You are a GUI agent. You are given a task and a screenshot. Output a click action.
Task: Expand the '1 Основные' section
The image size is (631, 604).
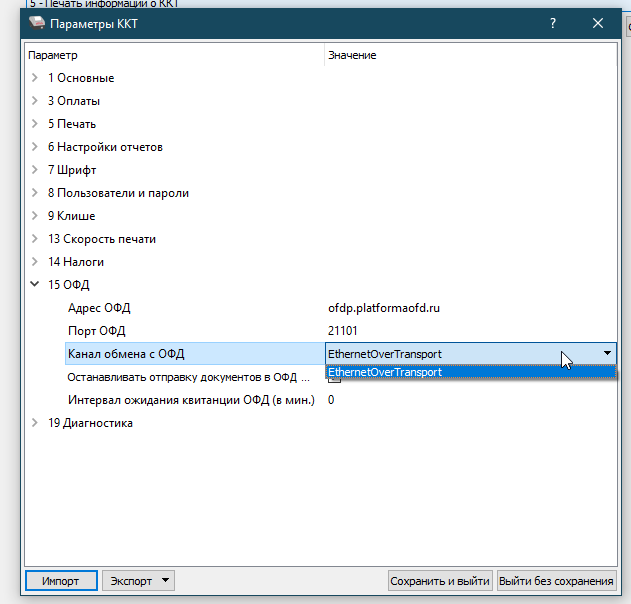click(35, 78)
